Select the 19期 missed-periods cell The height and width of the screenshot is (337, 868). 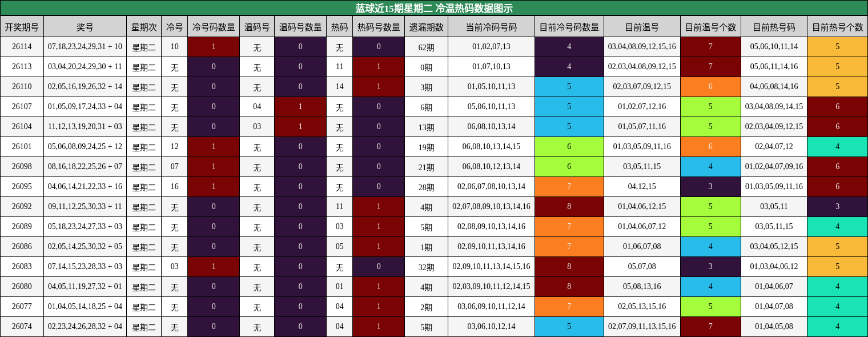pyautogui.click(x=426, y=147)
